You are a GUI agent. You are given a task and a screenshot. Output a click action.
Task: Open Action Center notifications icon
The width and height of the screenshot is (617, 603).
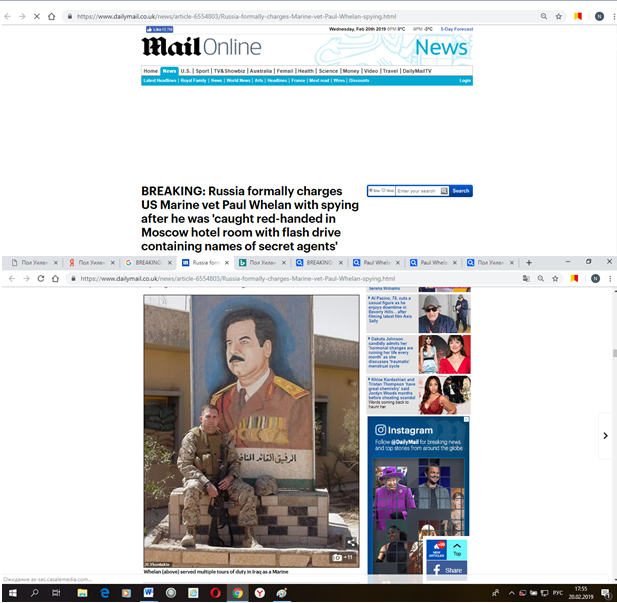coord(606,593)
